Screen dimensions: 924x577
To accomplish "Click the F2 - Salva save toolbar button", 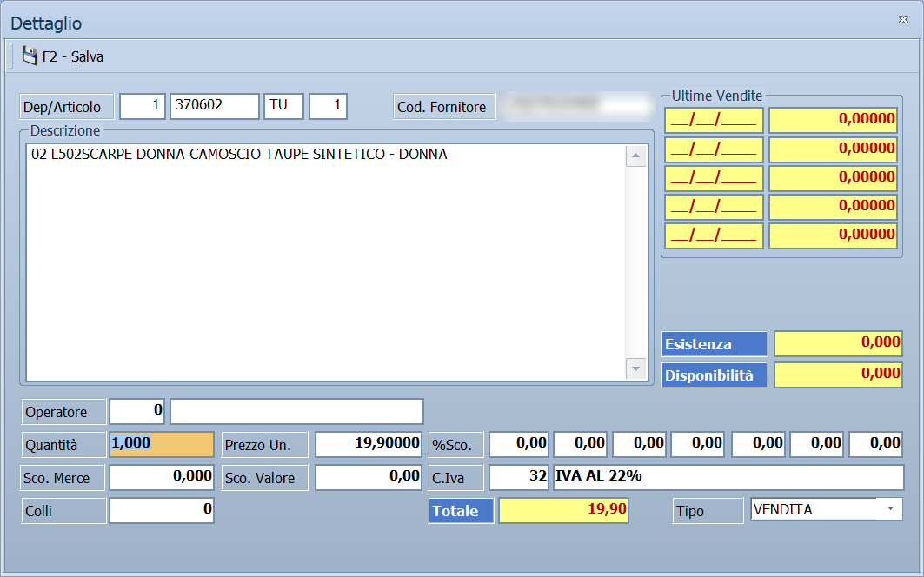I will click(x=63, y=56).
